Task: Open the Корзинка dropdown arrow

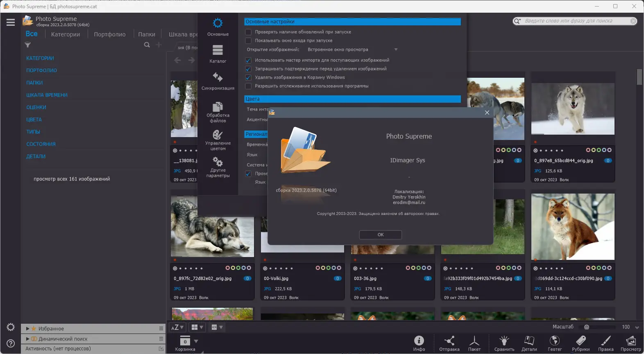Action: tap(196, 341)
